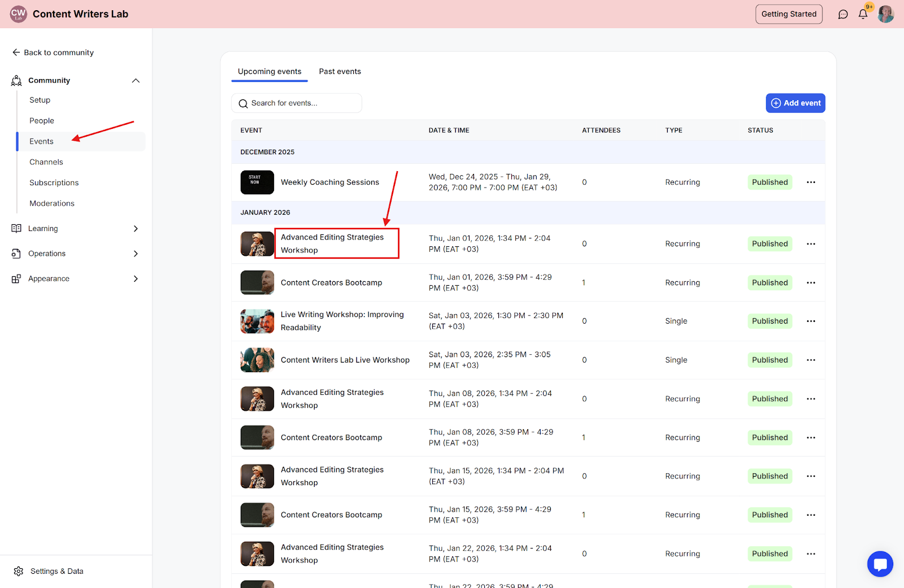Click the Settings & Data gear icon
The width and height of the screenshot is (904, 588).
pos(19,571)
